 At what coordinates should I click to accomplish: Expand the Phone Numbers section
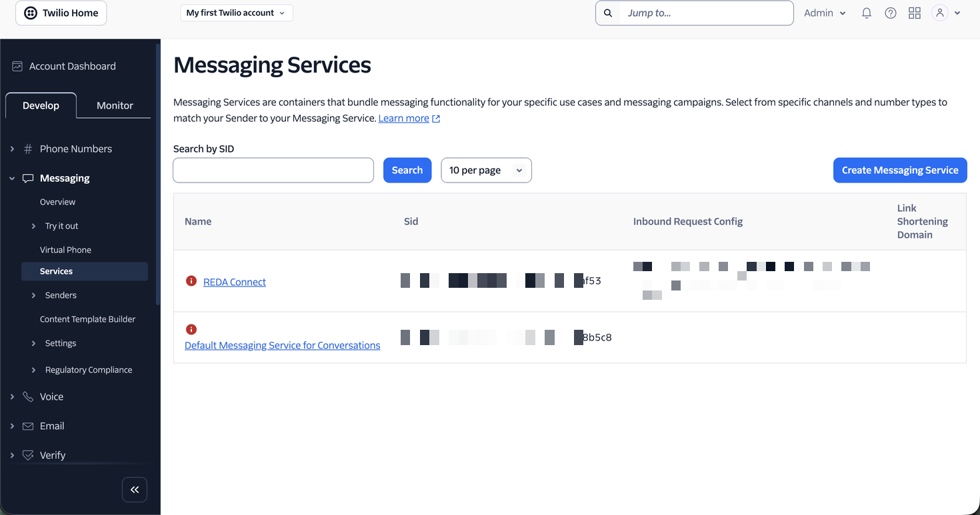[x=12, y=149]
